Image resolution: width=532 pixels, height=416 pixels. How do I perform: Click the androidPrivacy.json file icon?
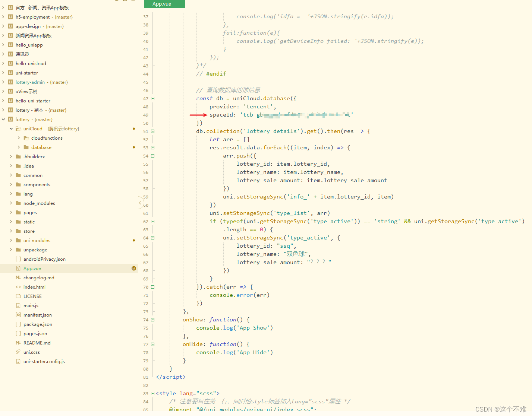coord(18,259)
